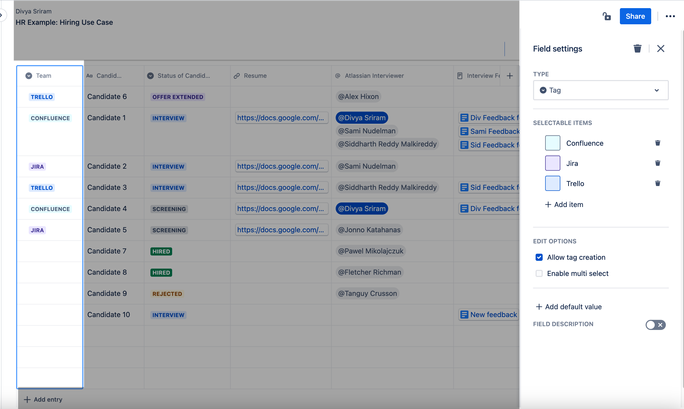Delete the Confluence selectable item
The width and height of the screenshot is (684, 409).
[x=657, y=143]
